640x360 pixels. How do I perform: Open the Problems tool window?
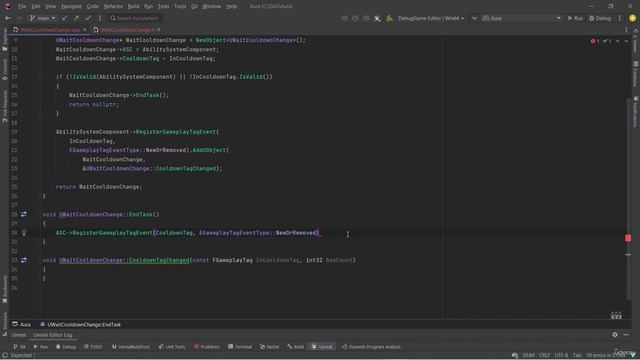pyautogui.click(x=207, y=347)
